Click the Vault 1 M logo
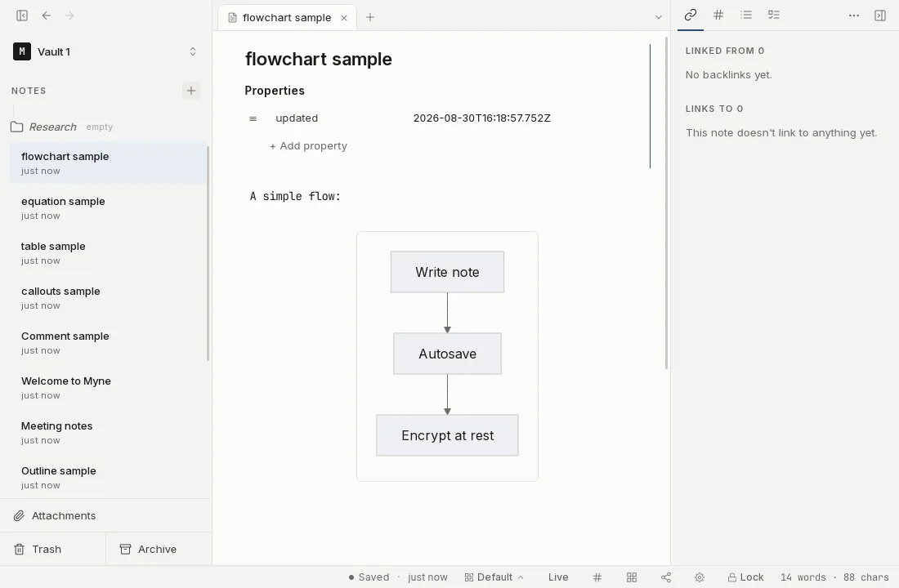Image resolution: width=899 pixels, height=588 pixels. pos(22,51)
